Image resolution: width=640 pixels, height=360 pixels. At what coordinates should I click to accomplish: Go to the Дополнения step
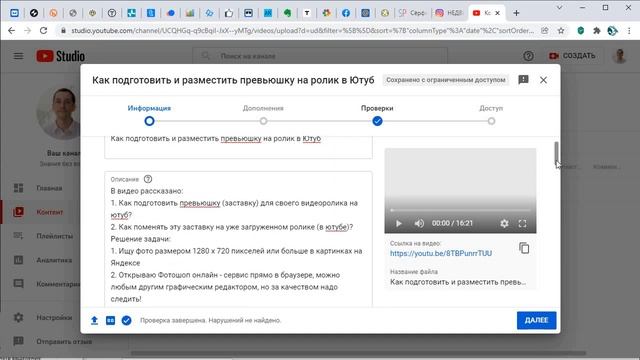(x=263, y=115)
